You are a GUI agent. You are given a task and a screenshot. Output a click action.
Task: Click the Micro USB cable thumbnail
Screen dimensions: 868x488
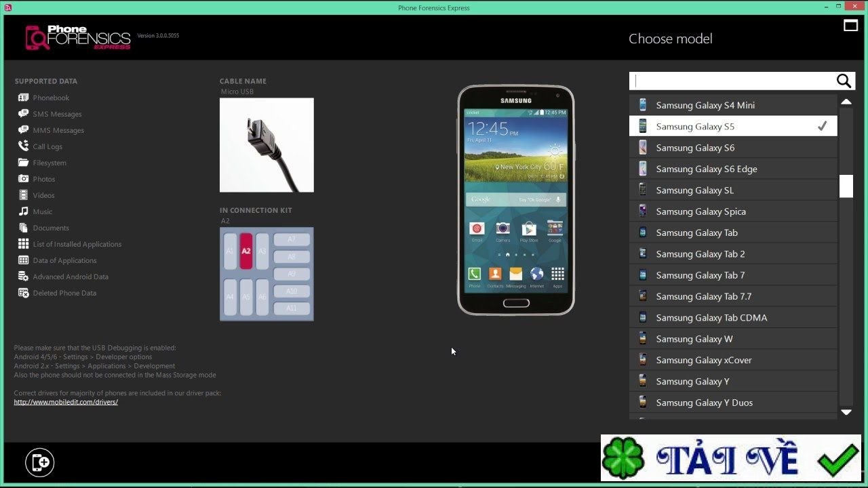267,145
